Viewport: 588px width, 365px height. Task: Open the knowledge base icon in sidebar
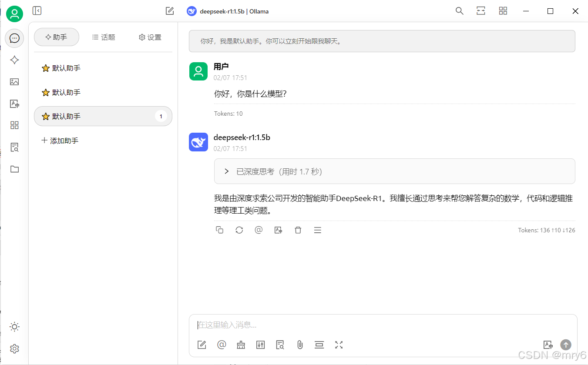coord(14,147)
